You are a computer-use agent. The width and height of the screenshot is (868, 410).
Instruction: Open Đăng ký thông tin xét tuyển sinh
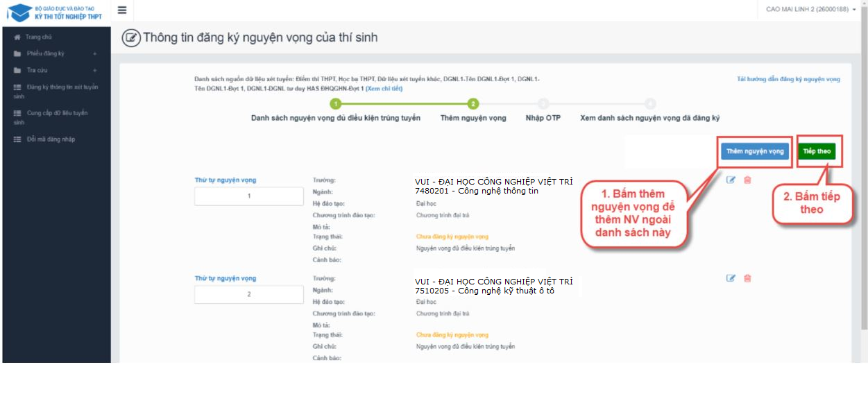[56, 92]
